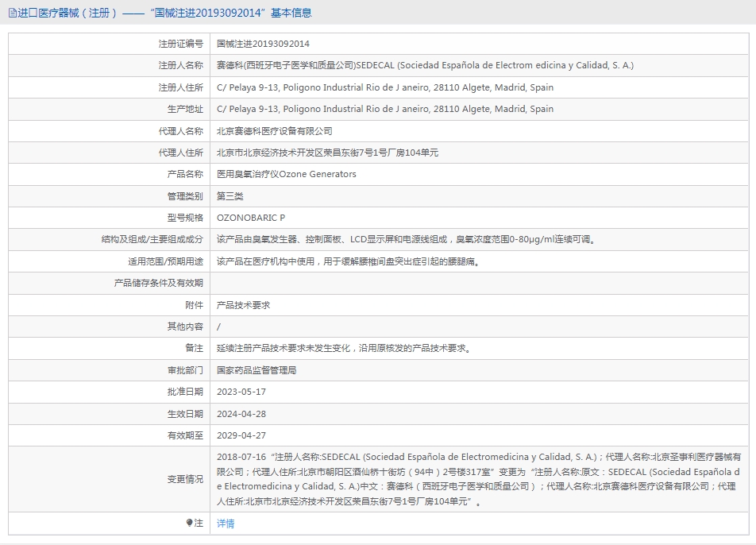Screen dimensions: 756x545
Task: Select approval date 2023-05-17
Action: [241, 392]
